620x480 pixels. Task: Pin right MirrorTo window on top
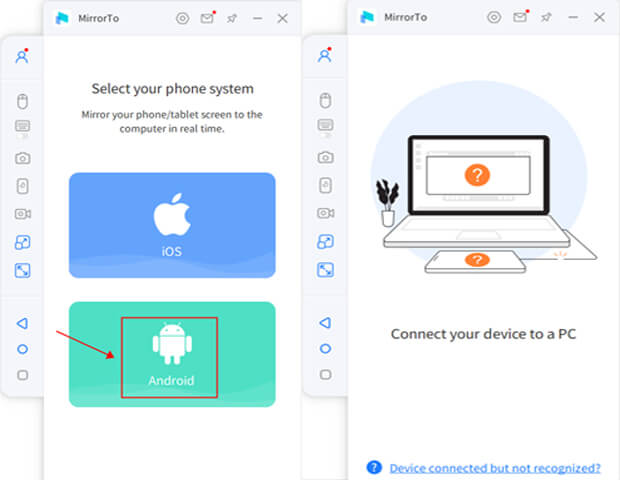pyautogui.click(x=546, y=17)
